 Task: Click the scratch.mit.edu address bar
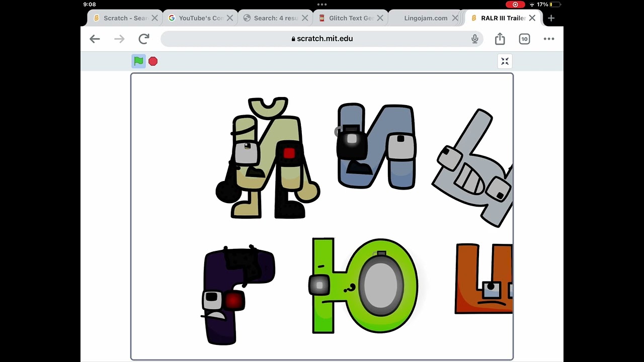(322, 39)
